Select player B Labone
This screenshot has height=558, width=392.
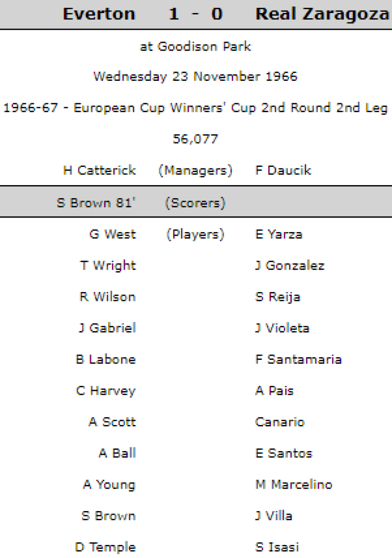105,359
